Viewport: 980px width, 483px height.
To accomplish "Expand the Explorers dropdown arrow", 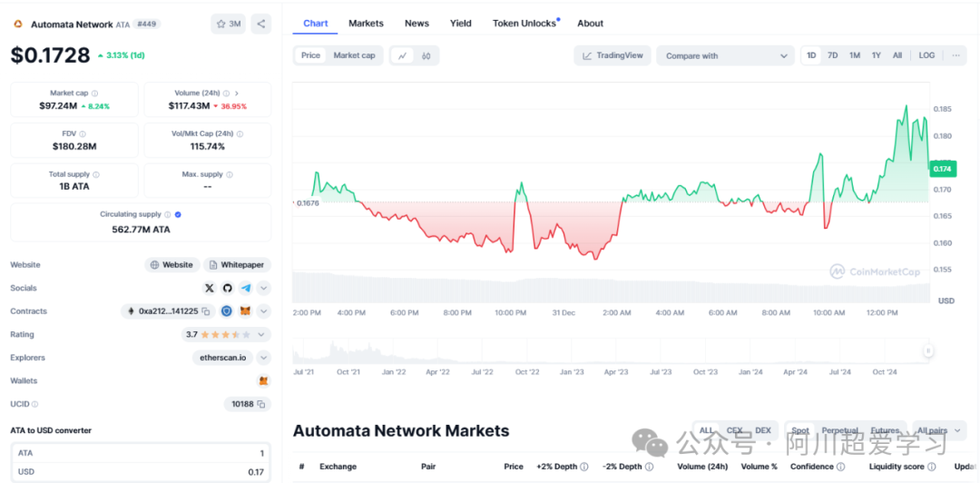I will click(264, 358).
